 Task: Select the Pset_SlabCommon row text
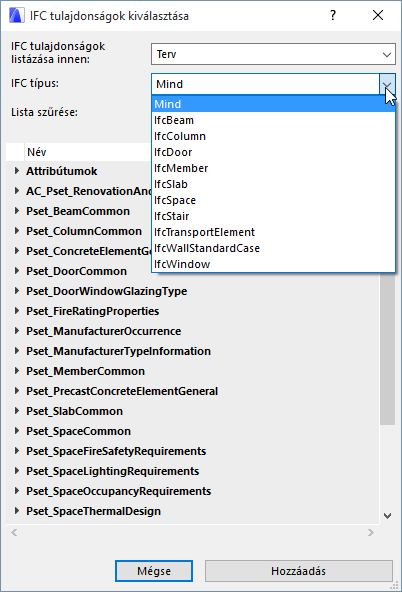click(x=74, y=411)
